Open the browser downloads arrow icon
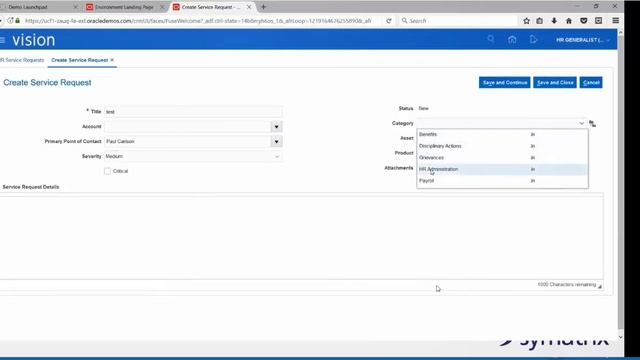 point(554,21)
